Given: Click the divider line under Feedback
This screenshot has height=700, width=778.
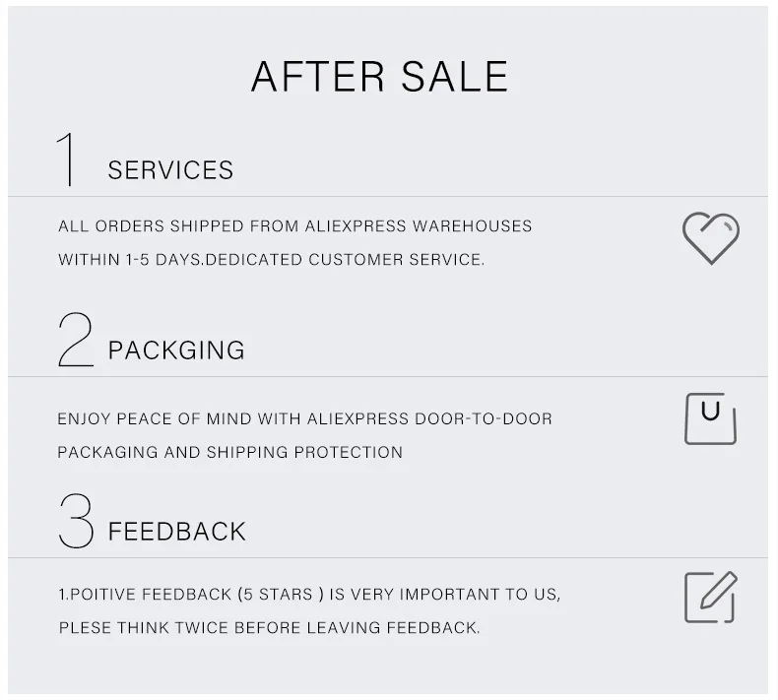Looking at the screenshot, I should click(x=388, y=558).
